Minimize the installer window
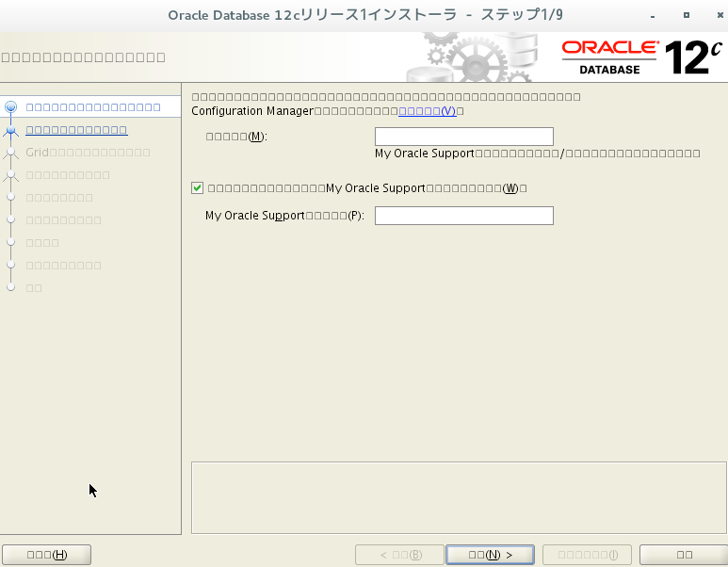The width and height of the screenshot is (728, 567). 653,15
